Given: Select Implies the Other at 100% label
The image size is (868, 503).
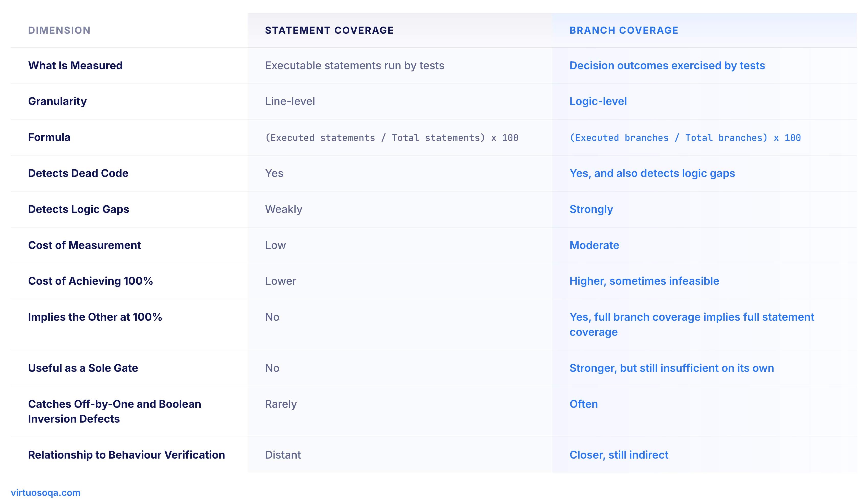Looking at the screenshot, I should (x=95, y=317).
